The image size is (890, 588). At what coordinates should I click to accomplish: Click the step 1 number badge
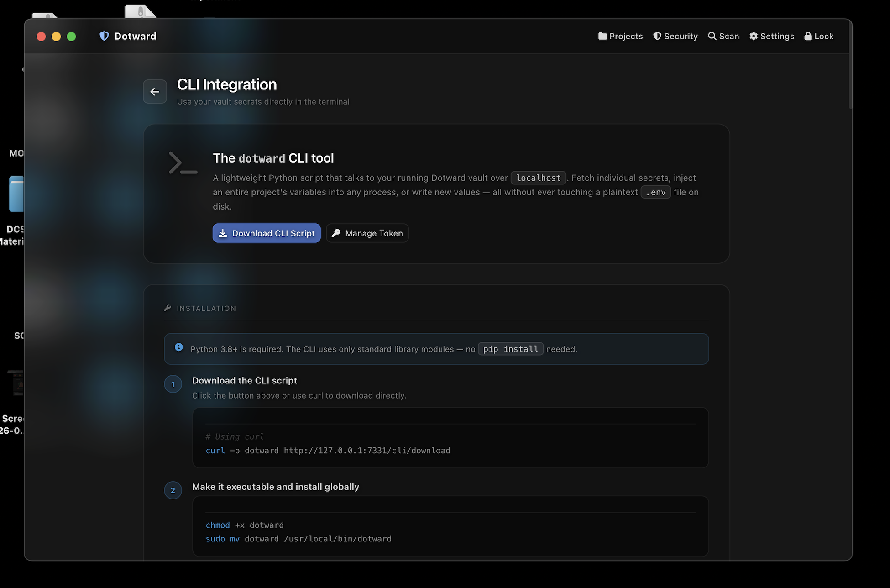point(173,384)
